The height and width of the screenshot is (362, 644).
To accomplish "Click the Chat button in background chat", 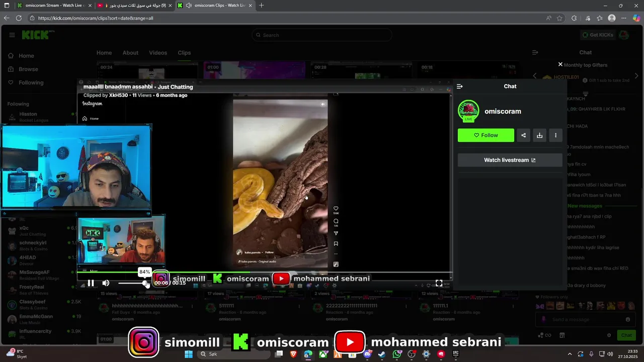I will coord(626,335).
